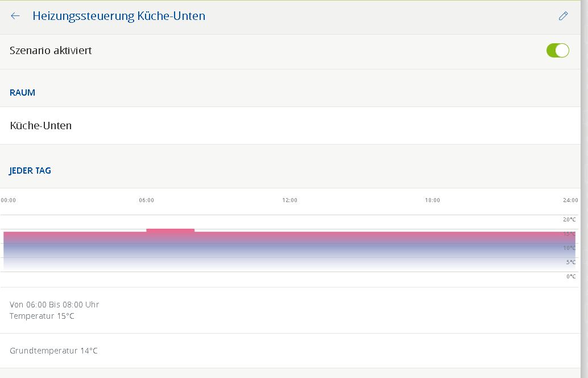Open the Küche-Unten room entry
The width and height of the screenshot is (588, 378).
pyautogui.click(x=41, y=126)
